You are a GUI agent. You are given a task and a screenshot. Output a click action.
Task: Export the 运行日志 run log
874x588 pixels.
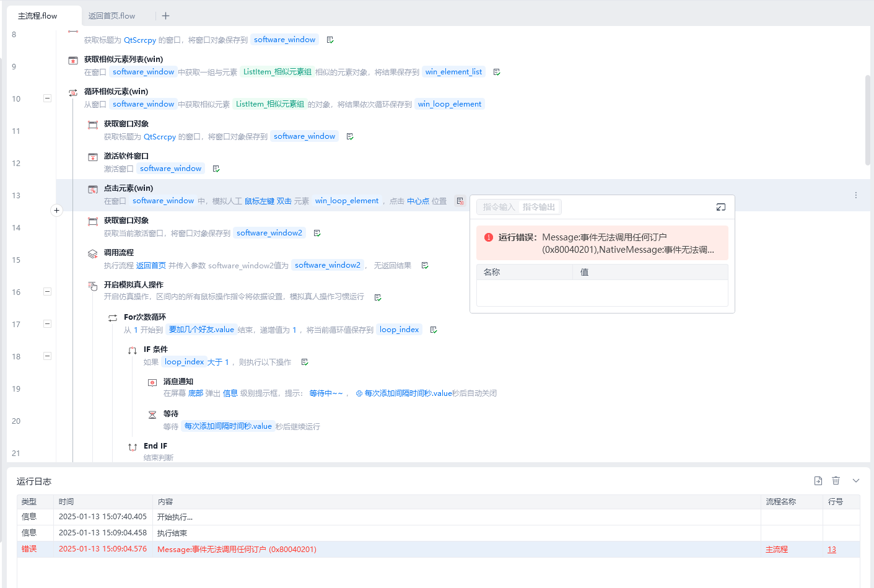pos(818,481)
